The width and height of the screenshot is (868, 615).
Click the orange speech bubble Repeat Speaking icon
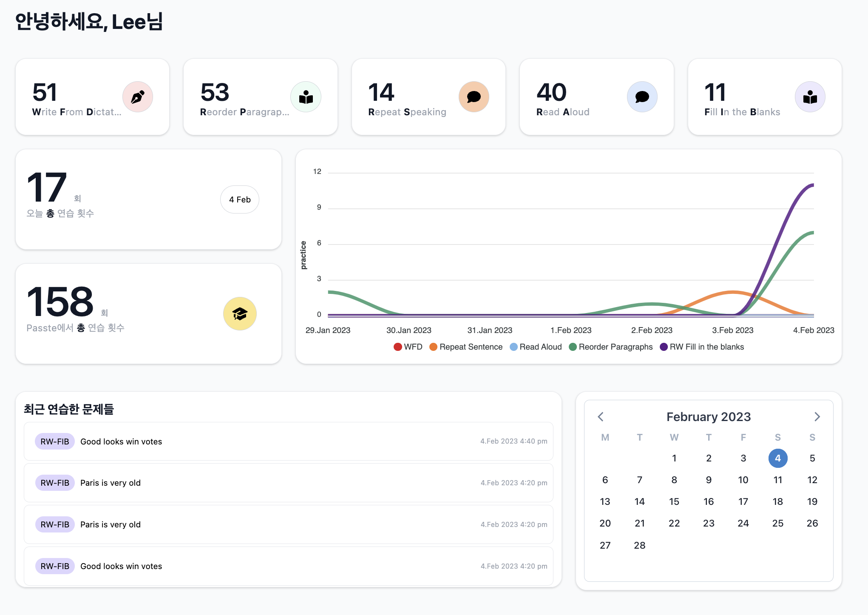tap(474, 97)
